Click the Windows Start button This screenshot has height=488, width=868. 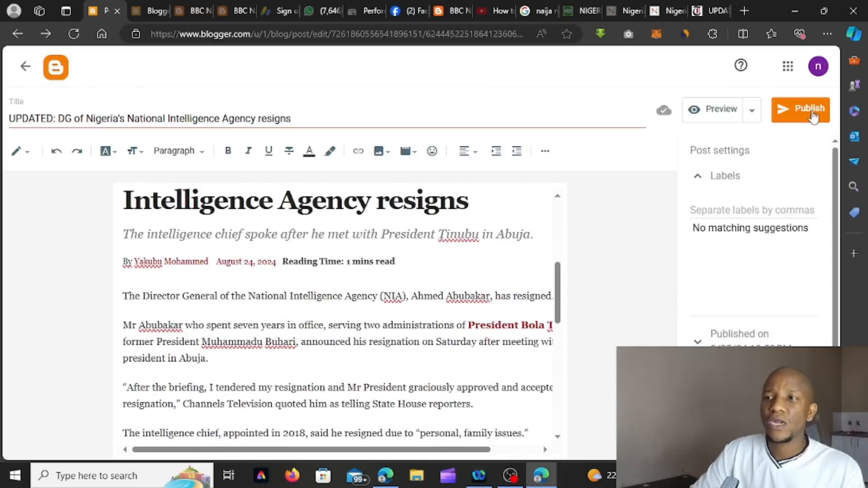tap(15, 475)
